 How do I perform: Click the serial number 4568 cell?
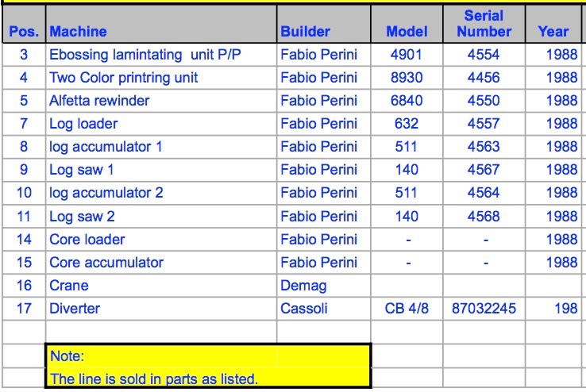pos(484,216)
